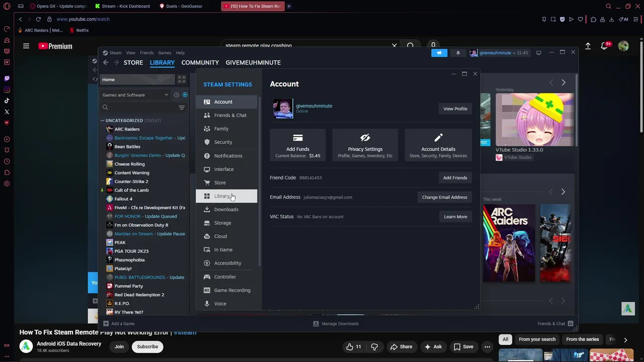Switch to the COMMUNITY tab
The height and width of the screenshot is (362, 644).
[x=200, y=62]
